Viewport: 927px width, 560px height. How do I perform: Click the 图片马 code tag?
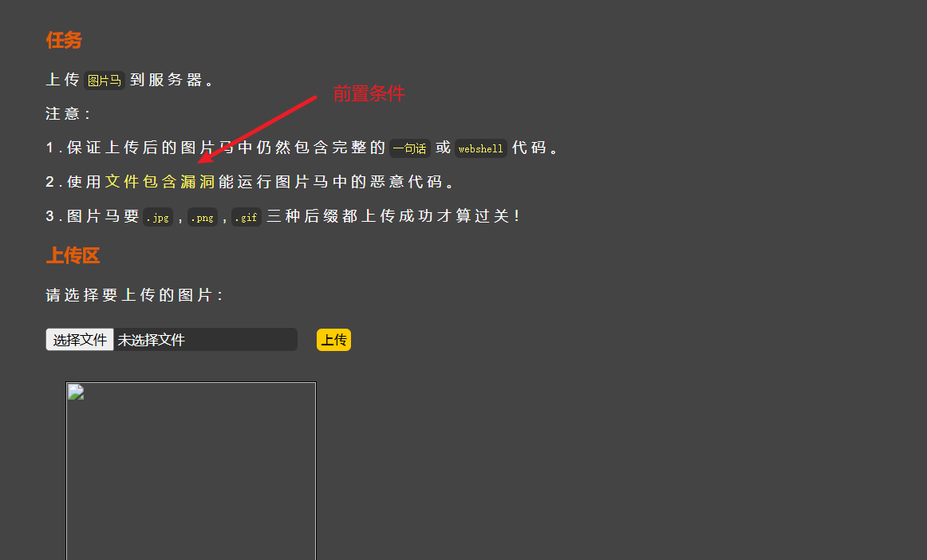coord(104,81)
